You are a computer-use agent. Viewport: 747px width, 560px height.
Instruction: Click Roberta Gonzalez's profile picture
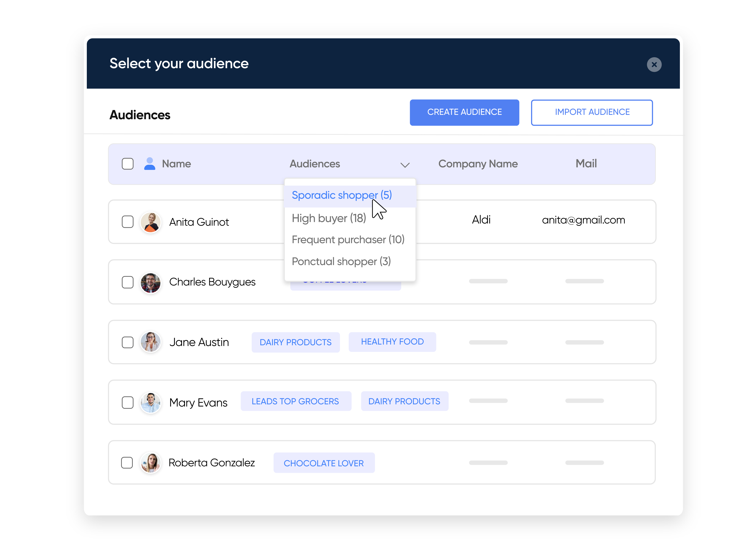click(x=151, y=463)
